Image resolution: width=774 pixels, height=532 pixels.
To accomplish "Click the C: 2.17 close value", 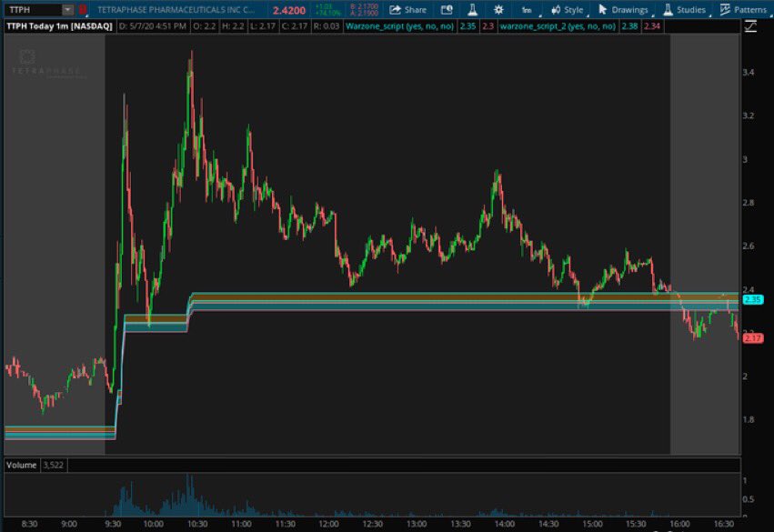I will tap(294, 26).
